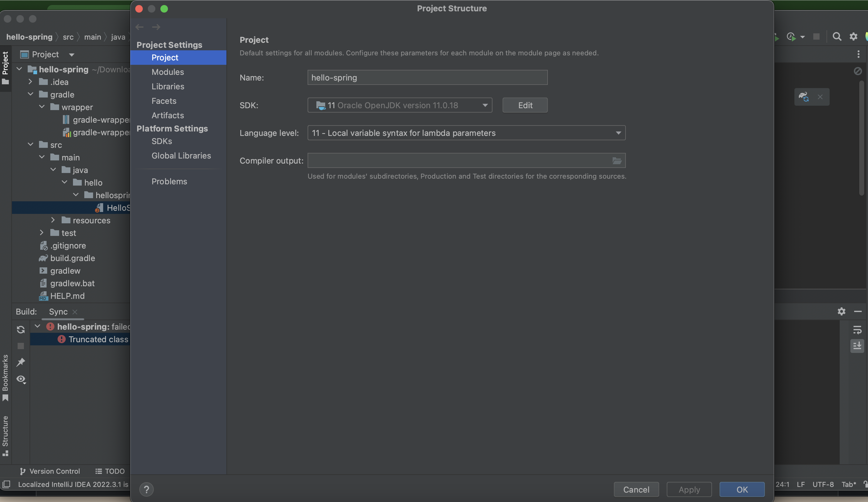
Task: Click the Edit SDK button
Action: [525, 105]
